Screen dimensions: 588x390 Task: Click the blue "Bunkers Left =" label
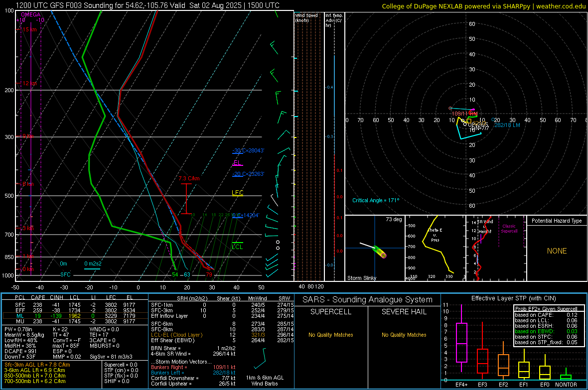click(167, 373)
